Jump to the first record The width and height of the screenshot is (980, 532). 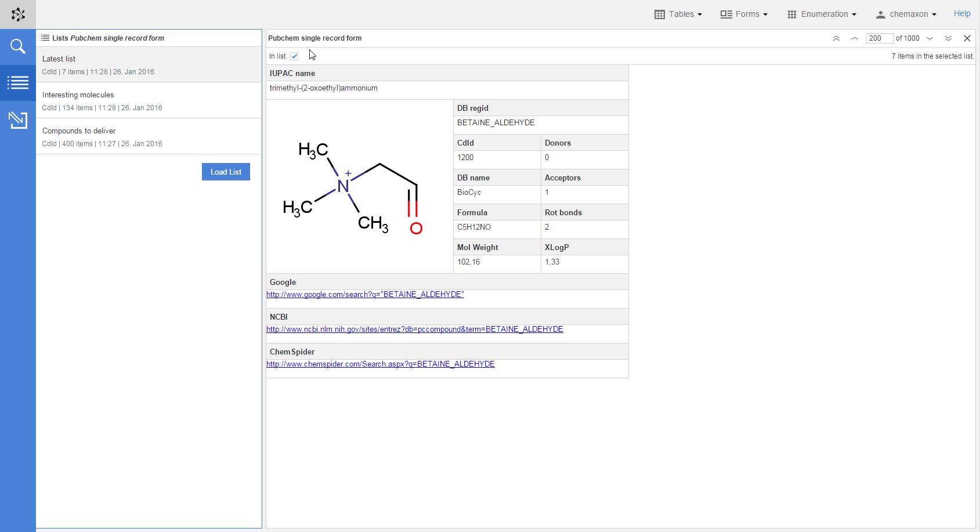tap(836, 38)
